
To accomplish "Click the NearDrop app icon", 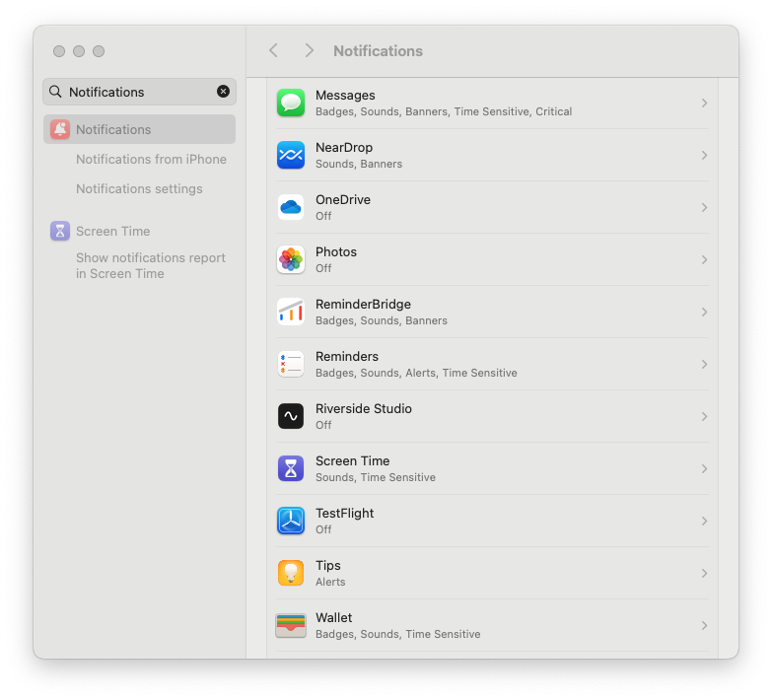I will click(x=291, y=155).
